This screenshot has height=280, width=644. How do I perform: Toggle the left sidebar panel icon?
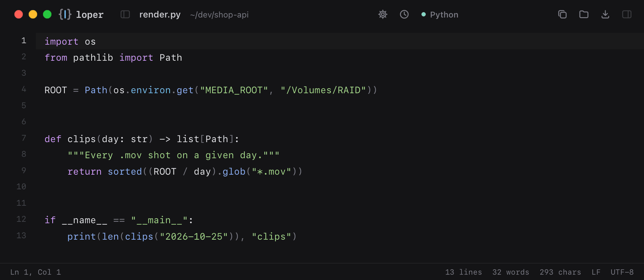point(125,14)
